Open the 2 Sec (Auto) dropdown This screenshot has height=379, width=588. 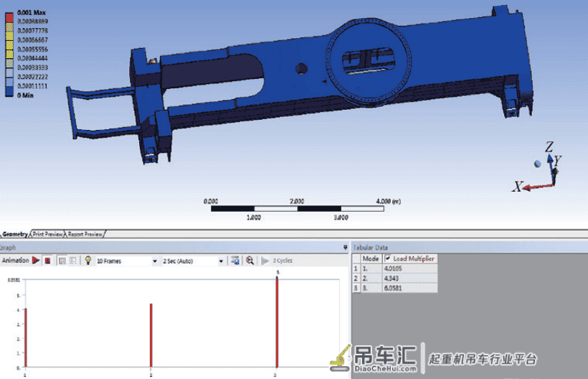(x=221, y=261)
